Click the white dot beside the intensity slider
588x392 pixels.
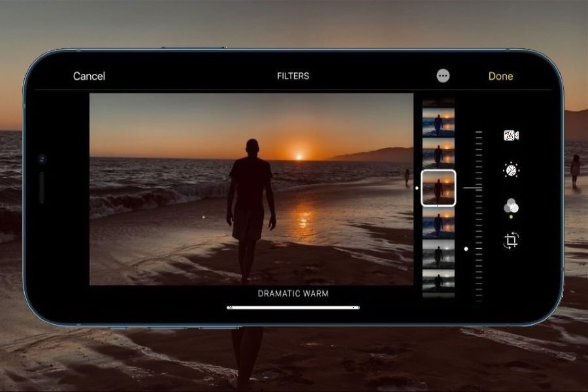pos(466,249)
